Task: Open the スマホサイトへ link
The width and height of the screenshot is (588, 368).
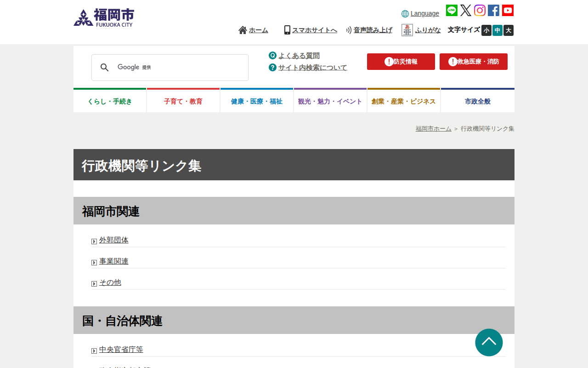Action: pyautogui.click(x=315, y=30)
